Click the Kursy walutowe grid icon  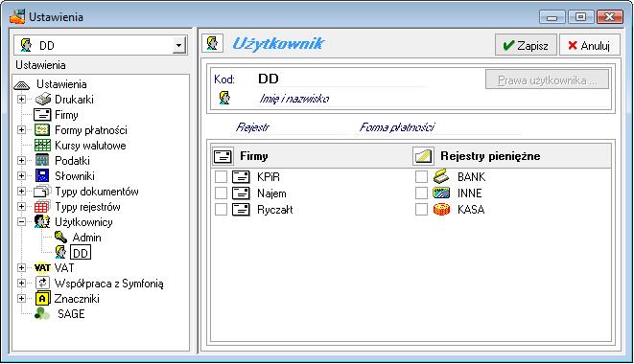pyautogui.click(x=42, y=145)
